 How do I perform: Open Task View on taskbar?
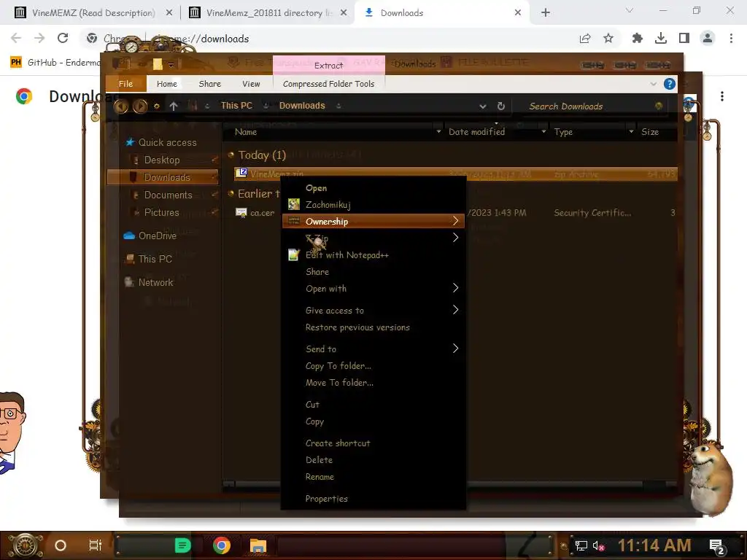pyautogui.click(x=96, y=545)
